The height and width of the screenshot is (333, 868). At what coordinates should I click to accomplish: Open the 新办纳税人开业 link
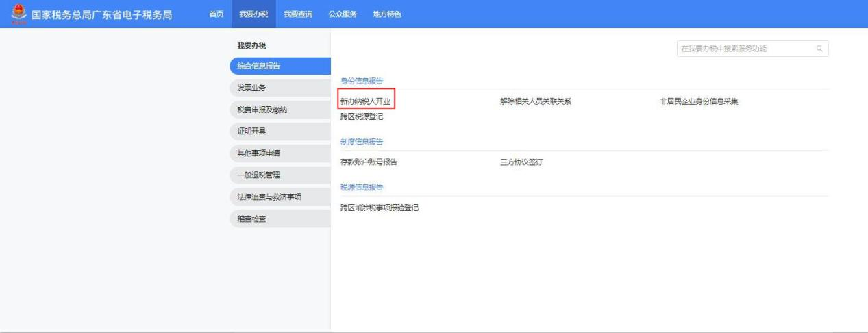point(365,101)
